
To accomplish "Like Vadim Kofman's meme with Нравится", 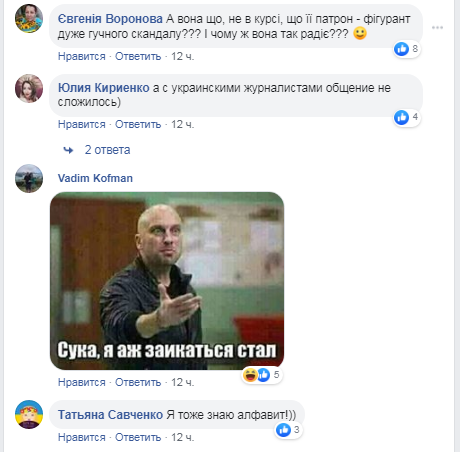I will point(82,382).
